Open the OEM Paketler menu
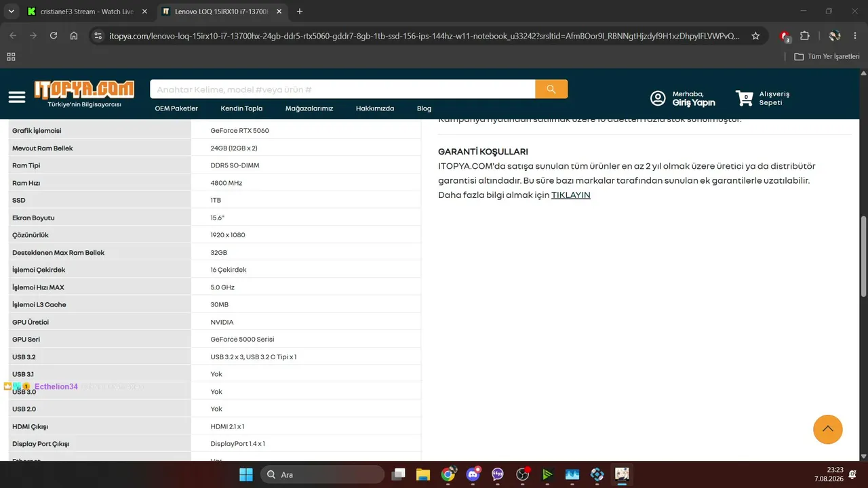 176,108
